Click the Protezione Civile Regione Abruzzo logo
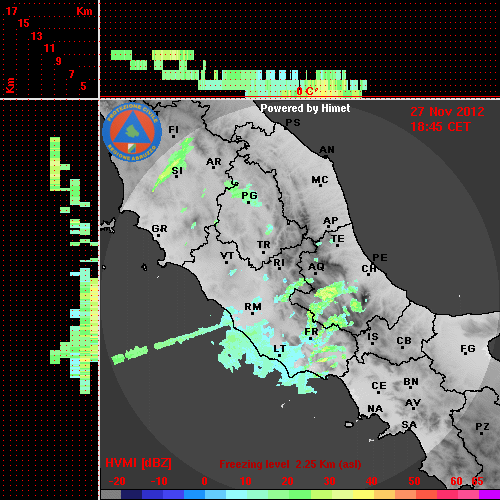This screenshot has width=500, height=500. pos(132,132)
